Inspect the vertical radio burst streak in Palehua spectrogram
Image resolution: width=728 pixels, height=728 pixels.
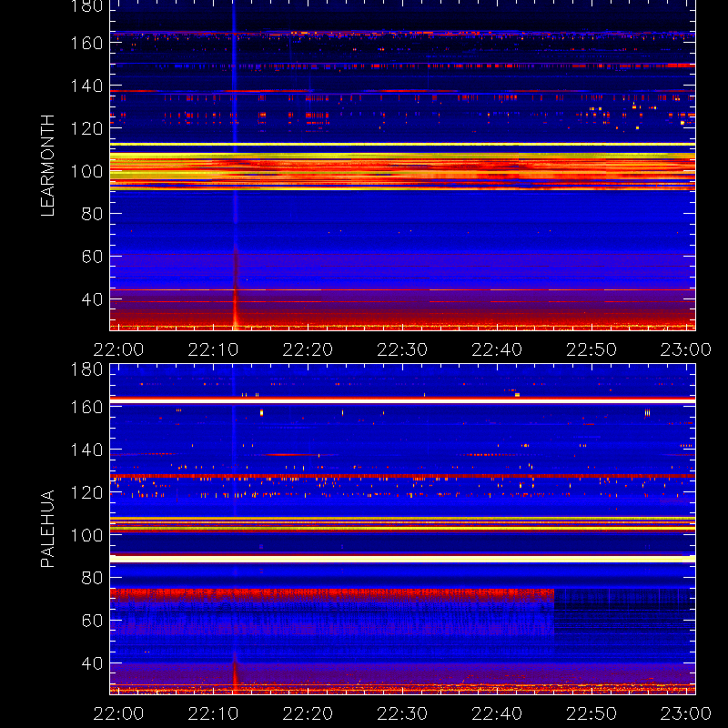click(x=235, y=530)
